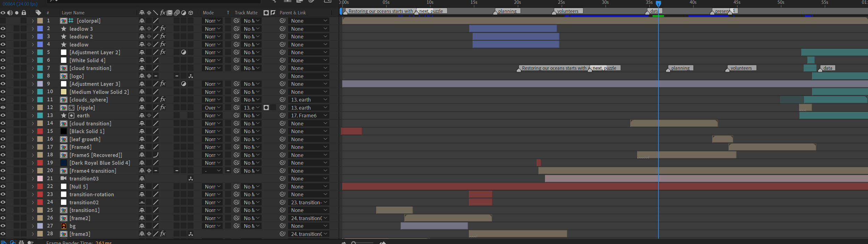Click the Label tag icon in column header
This screenshot has width=868, height=244.
click(x=38, y=13)
